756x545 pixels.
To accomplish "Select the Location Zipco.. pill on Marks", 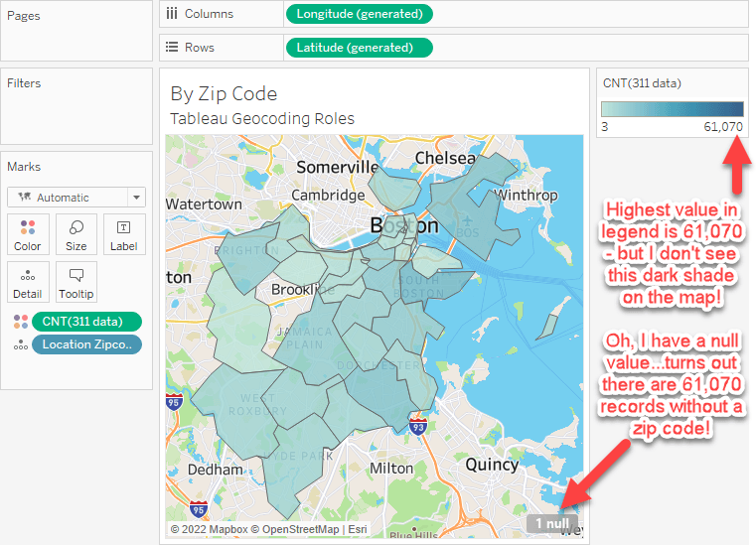I will point(86,344).
